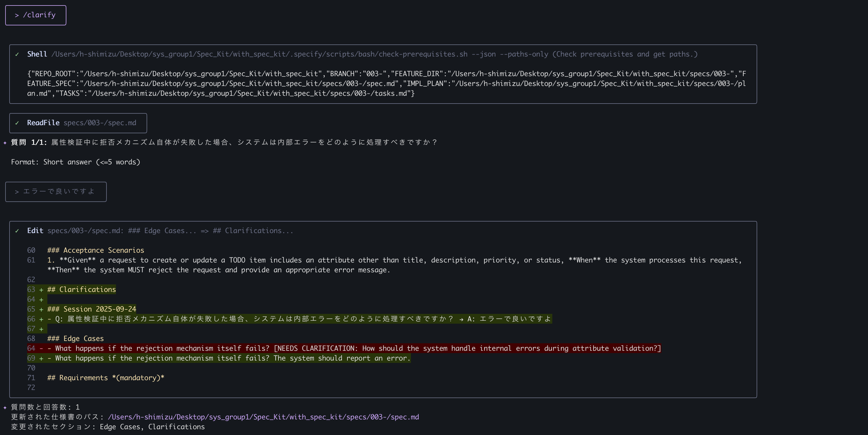This screenshot has height=435, width=868.
Task: Click the prompt arrow before エラーで良いですよ
Action: (x=17, y=192)
